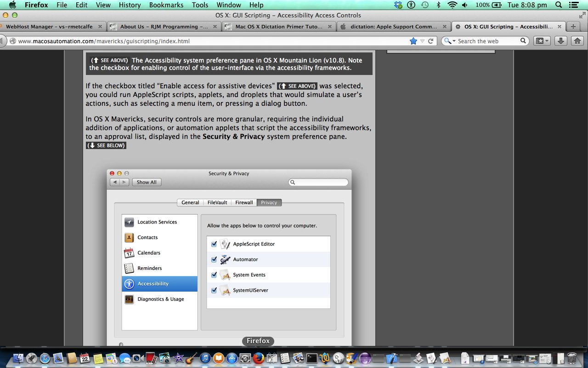Switch to the Mac OS X Dictation Primer tab

[x=279, y=27]
